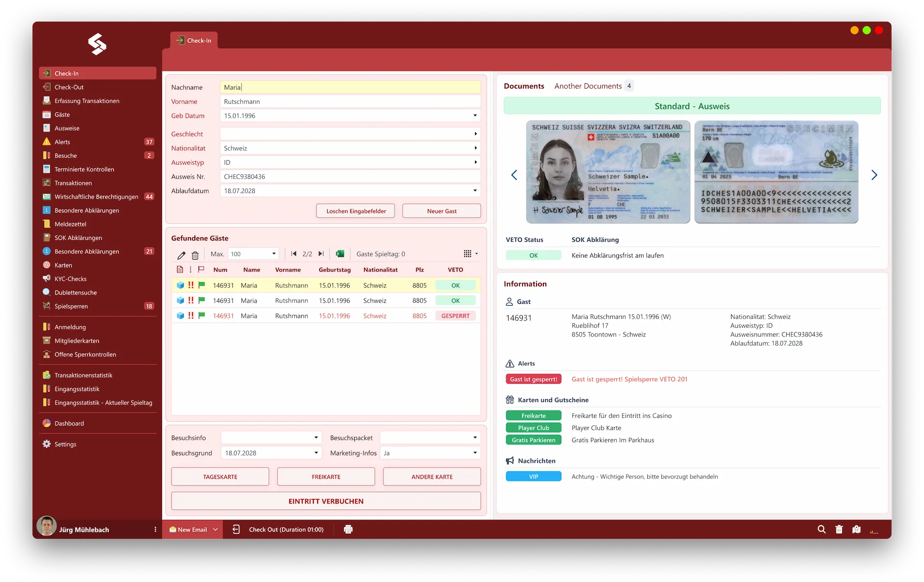Click the Neuer Gast button

coord(441,211)
